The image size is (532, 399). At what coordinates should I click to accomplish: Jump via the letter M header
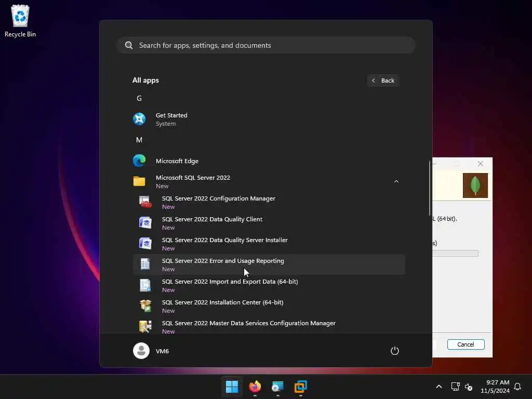[x=139, y=140]
